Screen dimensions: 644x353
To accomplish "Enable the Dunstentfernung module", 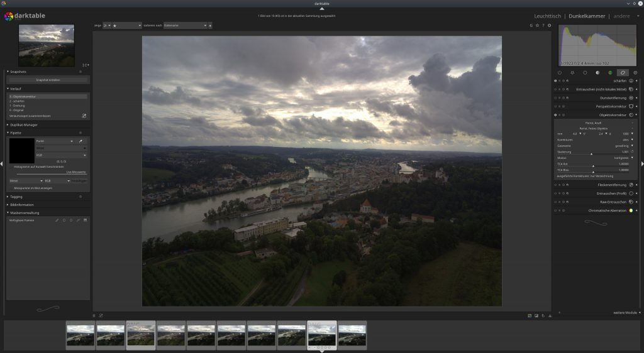I will click(x=555, y=98).
